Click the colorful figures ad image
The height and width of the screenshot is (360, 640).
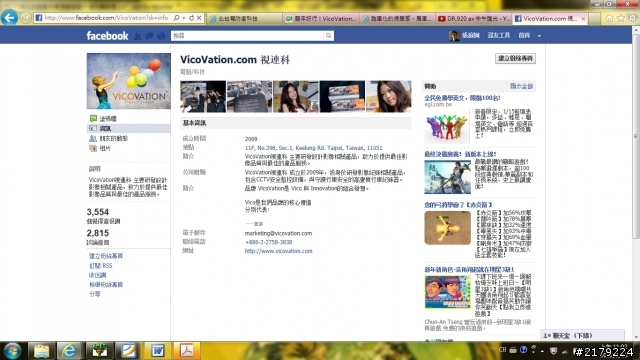[447, 127]
